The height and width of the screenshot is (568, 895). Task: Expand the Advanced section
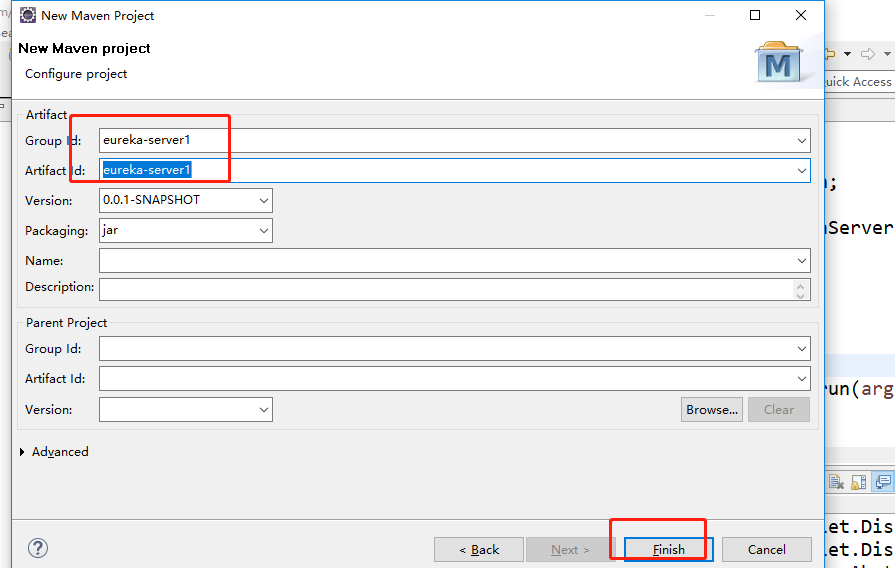[22, 452]
